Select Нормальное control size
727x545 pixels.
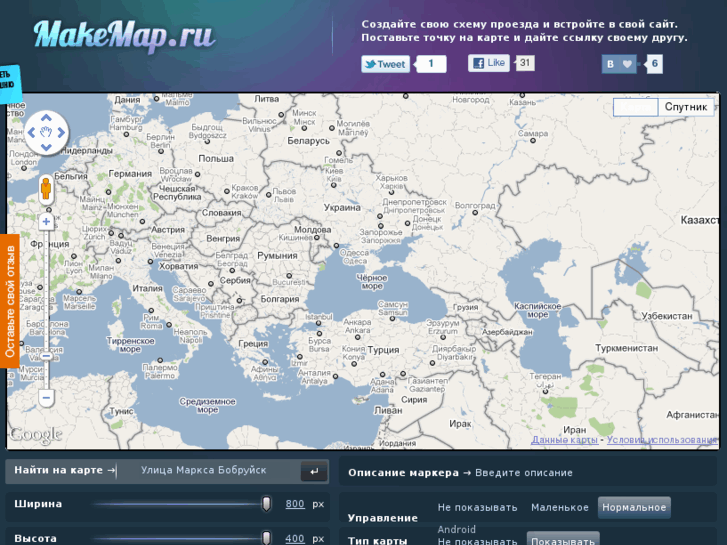click(x=634, y=507)
